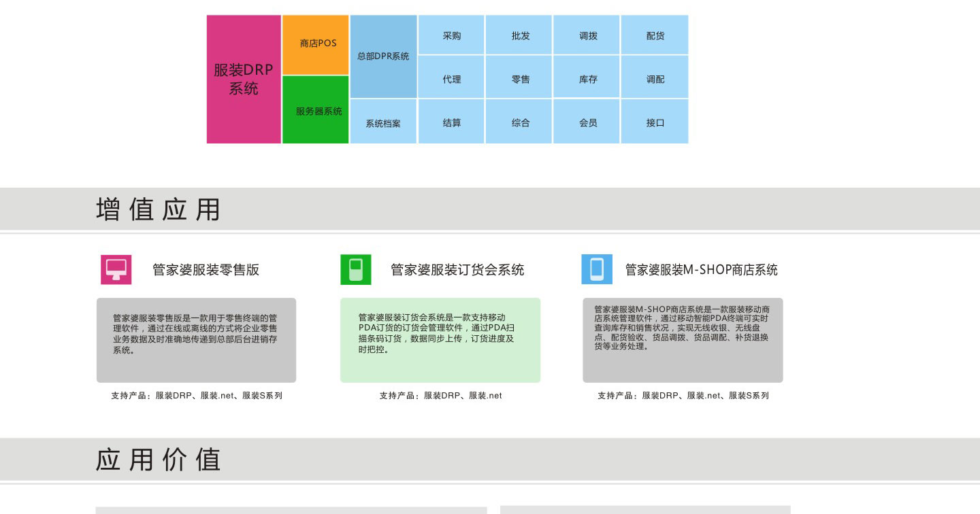The image size is (980, 514).
Task: Click 支持产品：服装DRP、服装.net text under 订货会
Action: pyautogui.click(x=440, y=395)
